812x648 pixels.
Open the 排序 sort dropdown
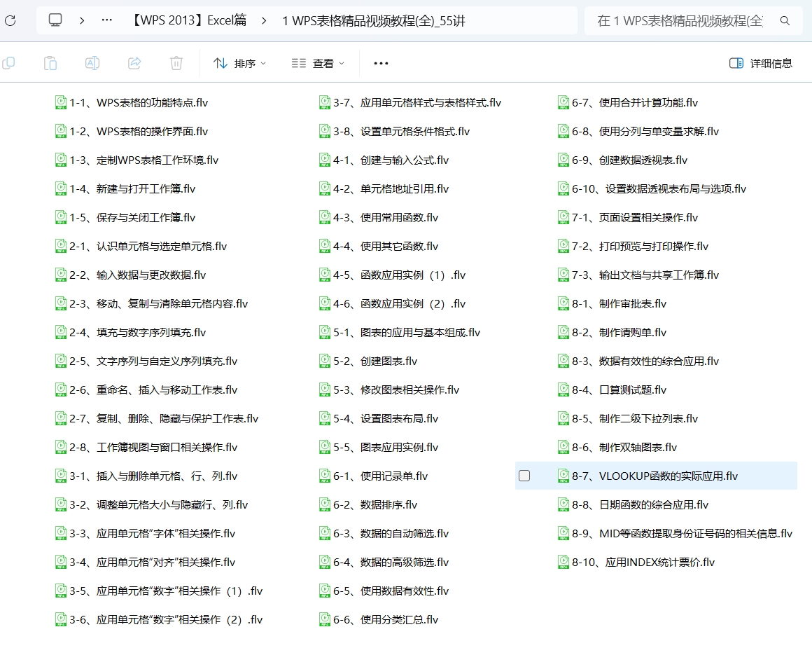click(x=240, y=63)
